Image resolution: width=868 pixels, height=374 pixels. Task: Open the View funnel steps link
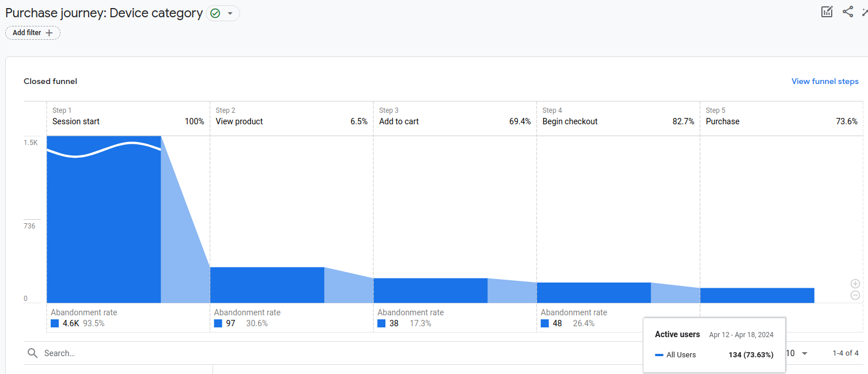[x=825, y=81]
